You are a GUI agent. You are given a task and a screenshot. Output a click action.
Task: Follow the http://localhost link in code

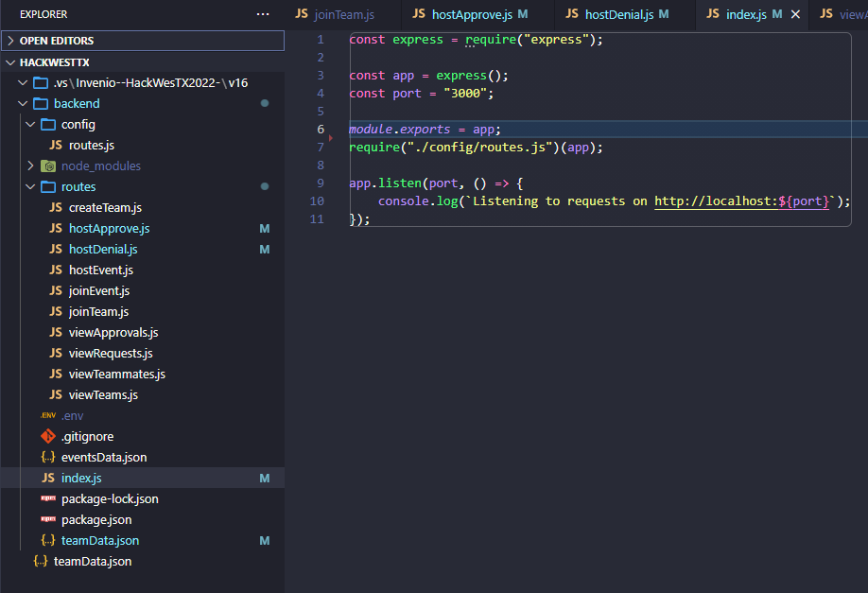click(742, 201)
